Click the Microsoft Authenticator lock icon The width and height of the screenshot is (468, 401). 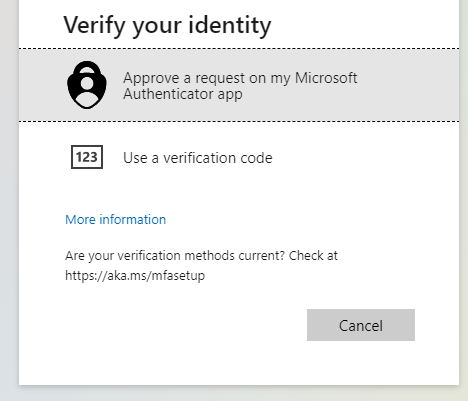tap(87, 85)
